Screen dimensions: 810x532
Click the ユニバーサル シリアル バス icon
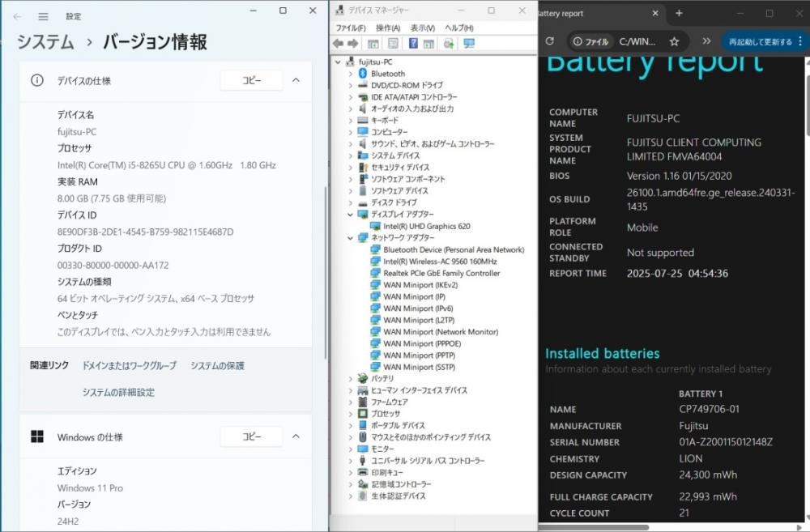click(363, 461)
